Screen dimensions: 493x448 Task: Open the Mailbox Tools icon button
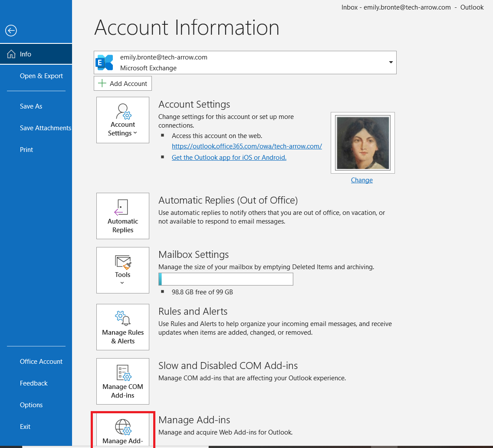tap(123, 270)
